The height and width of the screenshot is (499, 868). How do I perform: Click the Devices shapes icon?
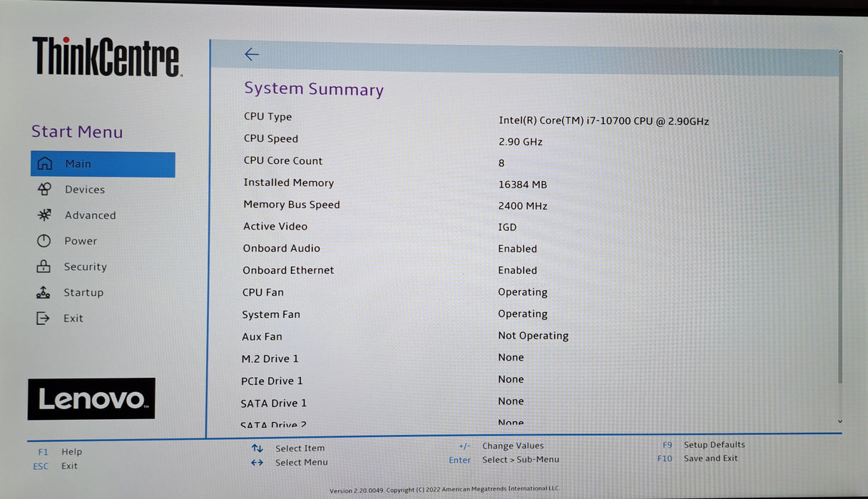[44, 189]
